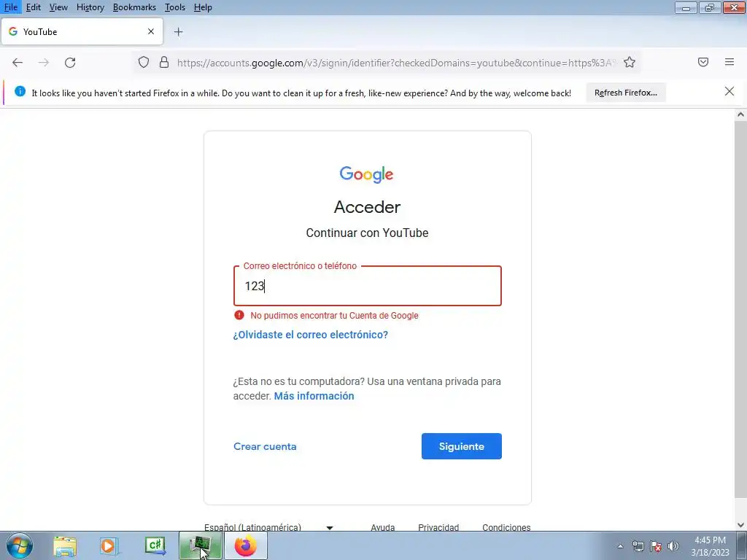Click the Google logo

pyautogui.click(x=366, y=175)
